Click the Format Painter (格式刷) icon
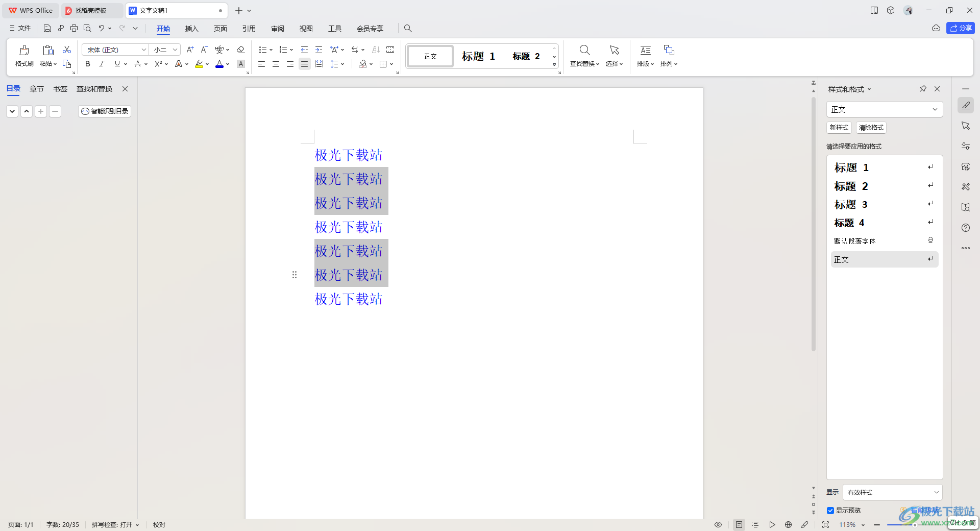This screenshot has width=980, height=531. pyautogui.click(x=24, y=50)
